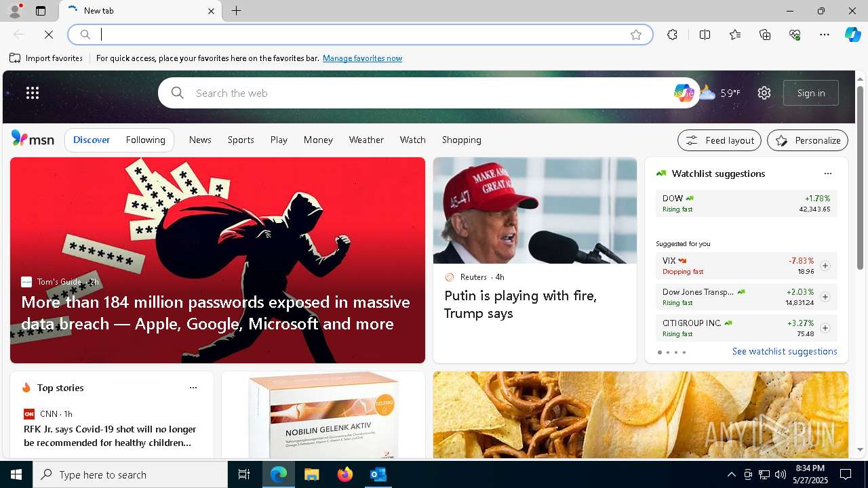868x488 pixels.
Task: Click the Feed layout button
Action: pyautogui.click(x=719, y=140)
